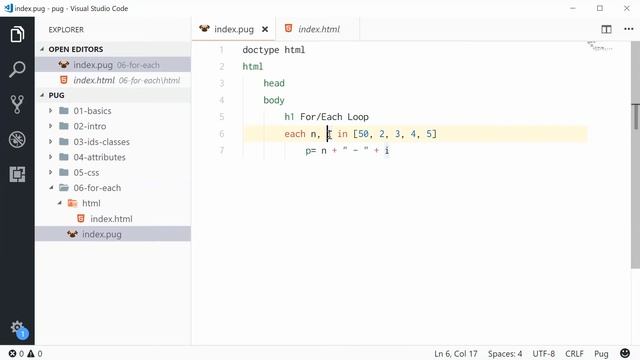Viewport: 640px width, 360px height.
Task: Collapse the html subfolder arrow
Action: tap(60, 203)
